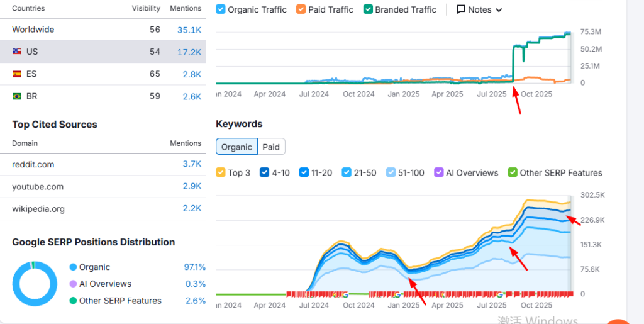Click the Brazil flag icon
This screenshot has height=324, width=644.
pyautogui.click(x=17, y=97)
